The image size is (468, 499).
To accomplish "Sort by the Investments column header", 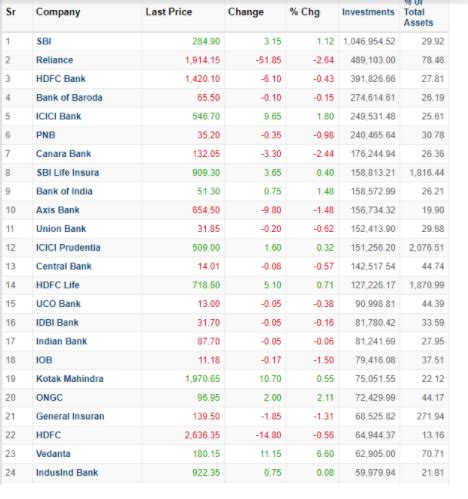I will 368,12.
